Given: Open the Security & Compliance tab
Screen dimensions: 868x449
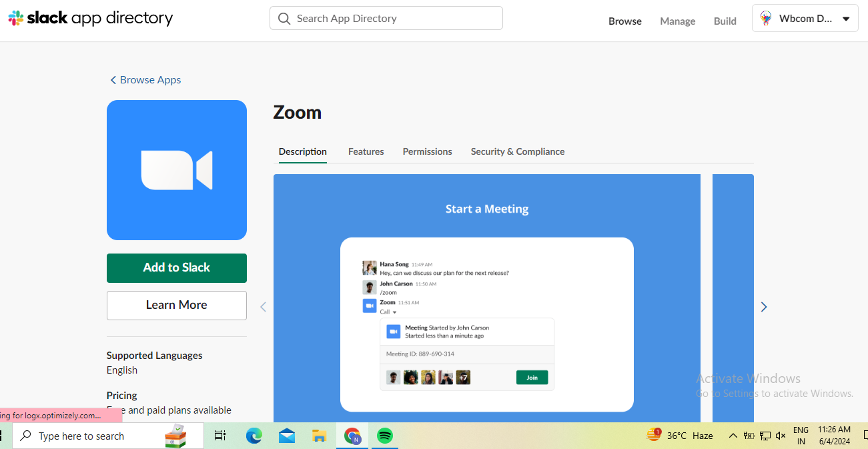Looking at the screenshot, I should pyautogui.click(x=518, y=151).
